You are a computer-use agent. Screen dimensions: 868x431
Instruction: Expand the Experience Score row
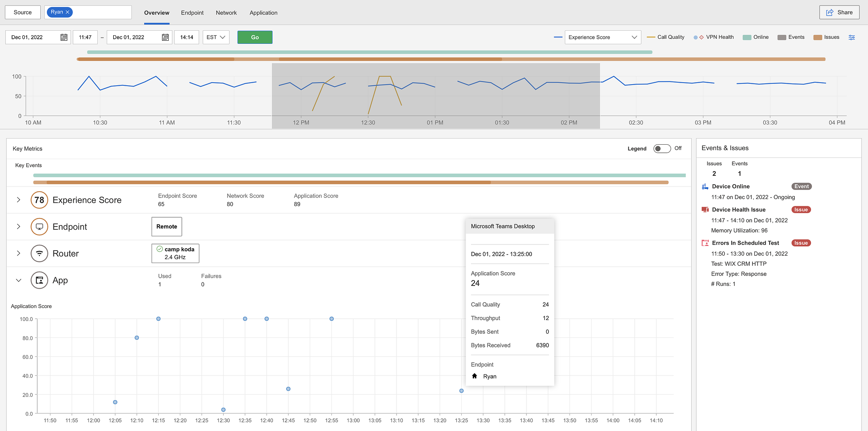coord(18,200)
